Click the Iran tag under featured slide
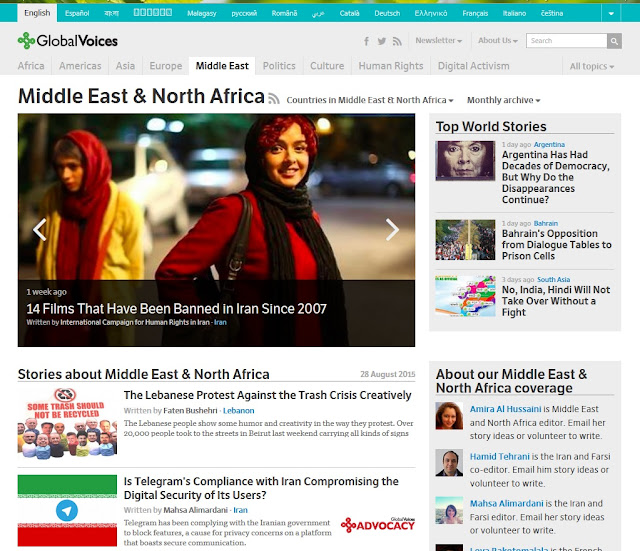640x551 pixels. pyautogui.click(x=220, y=322)
